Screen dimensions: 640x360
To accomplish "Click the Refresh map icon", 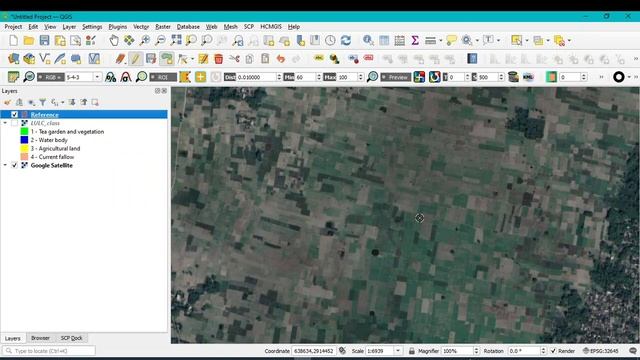I will click(x=346, y=40).
